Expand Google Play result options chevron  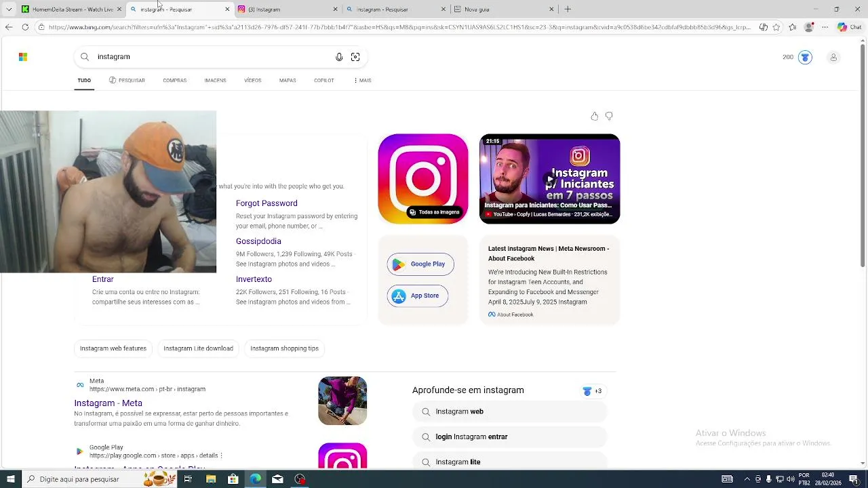pos(221,455)
